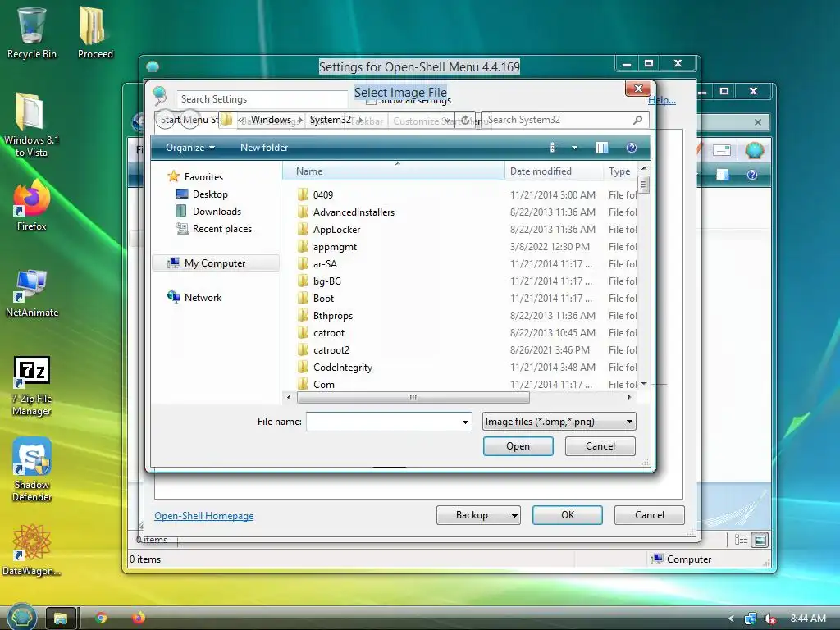Click the muted volume tray icon
840x630 pixels.
[769, 619]
